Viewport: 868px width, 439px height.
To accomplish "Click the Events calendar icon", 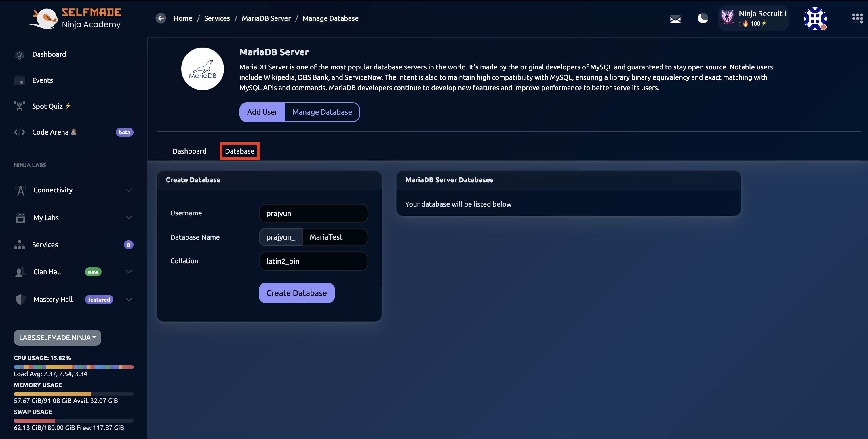I will (x=20, y=80).
